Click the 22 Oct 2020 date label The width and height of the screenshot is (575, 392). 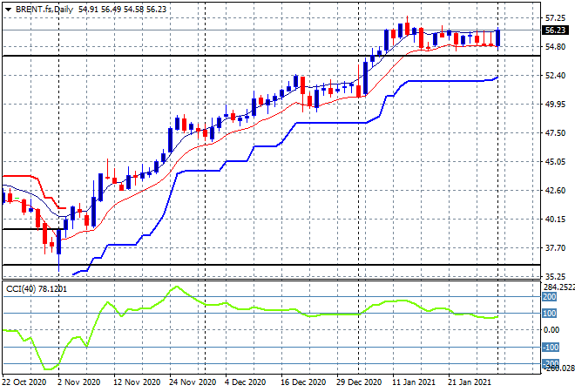(24, 382)
